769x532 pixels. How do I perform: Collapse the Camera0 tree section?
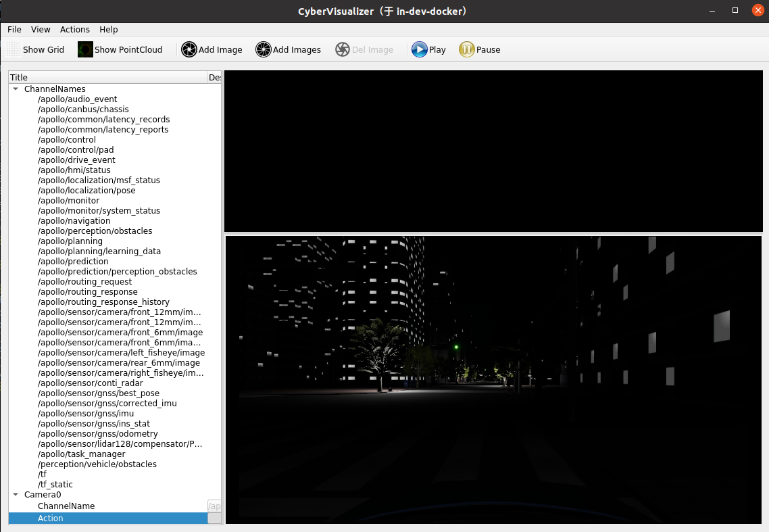(x=15, y=494)
